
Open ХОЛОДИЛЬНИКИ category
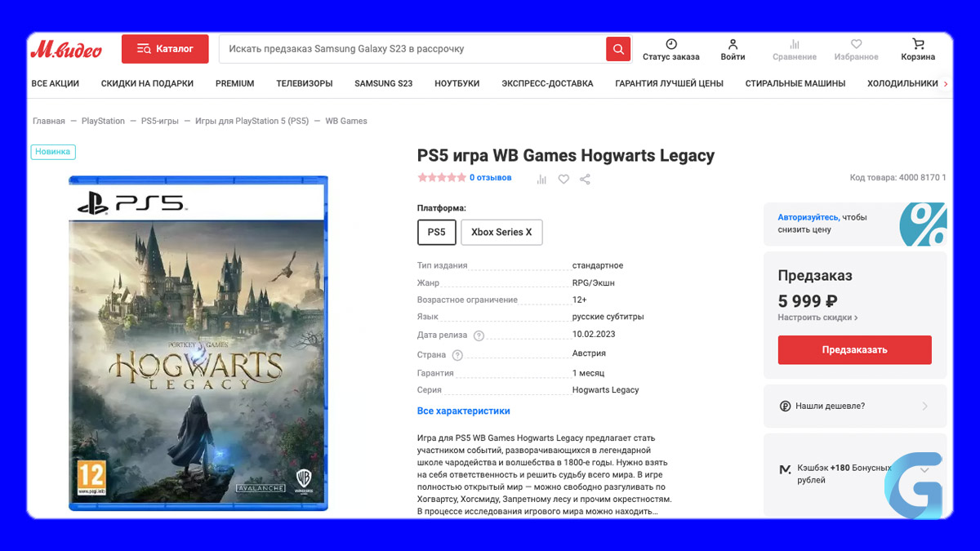(902, 83)
